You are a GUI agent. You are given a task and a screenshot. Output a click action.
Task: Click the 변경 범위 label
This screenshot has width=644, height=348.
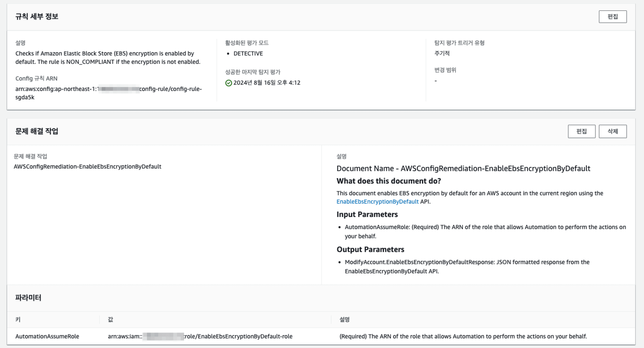coord(445,70)
